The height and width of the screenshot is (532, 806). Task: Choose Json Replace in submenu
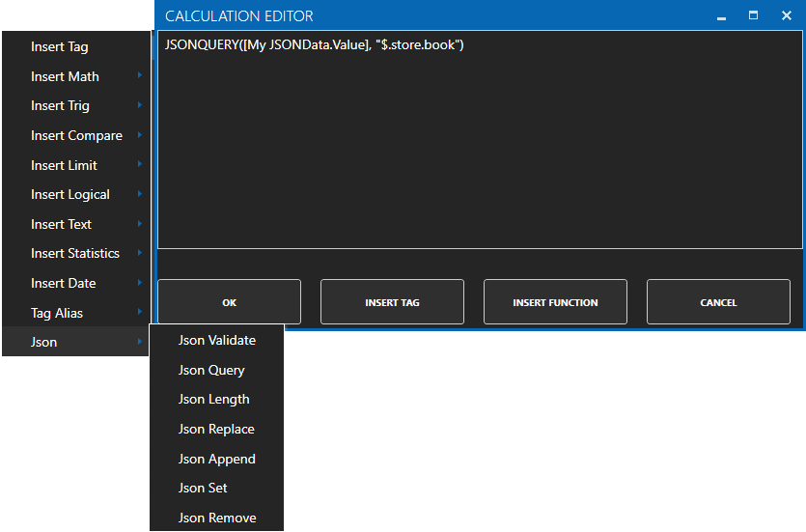click(x=216, y=429)
